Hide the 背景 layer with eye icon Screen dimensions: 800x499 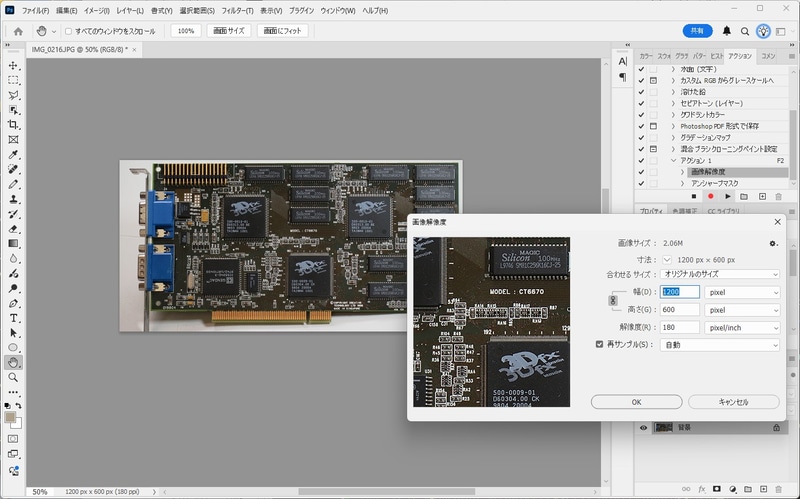(x=643, y=428)
